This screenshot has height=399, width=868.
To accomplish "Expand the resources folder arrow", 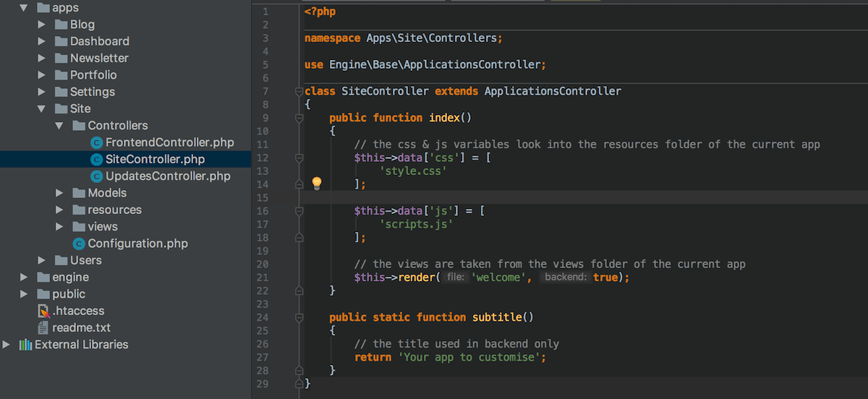I will [59, 210].
